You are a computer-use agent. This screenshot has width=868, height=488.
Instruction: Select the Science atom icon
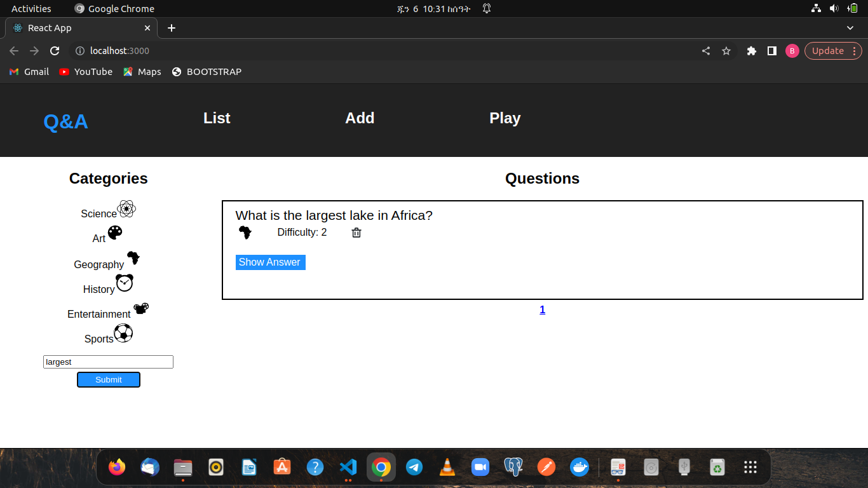125,208
